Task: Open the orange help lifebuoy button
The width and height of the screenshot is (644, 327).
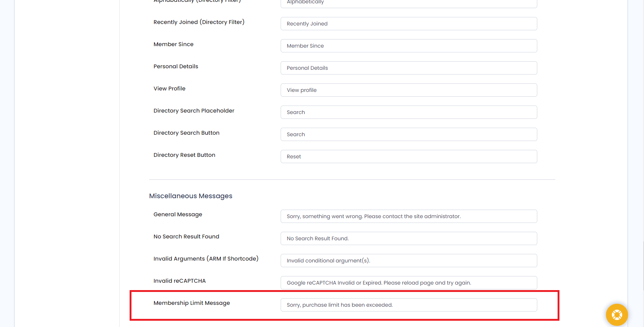Action: click(x=617, y=314)
